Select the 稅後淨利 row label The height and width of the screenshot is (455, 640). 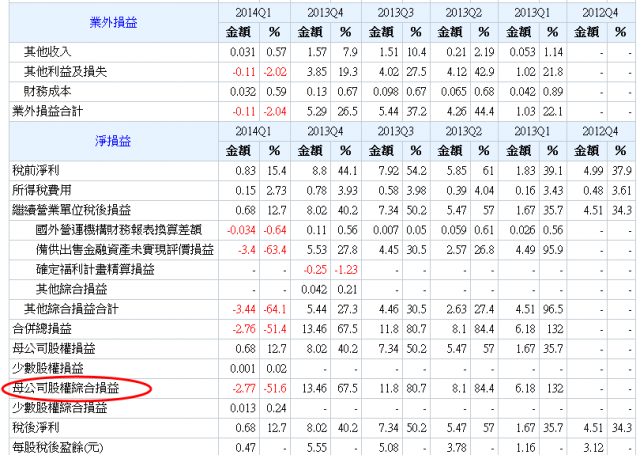tap(36, 428)
